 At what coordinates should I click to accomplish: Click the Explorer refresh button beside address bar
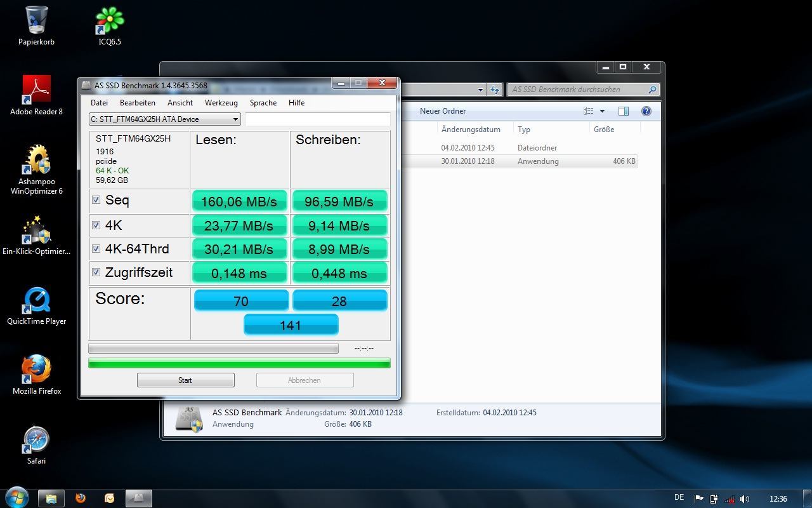tap(495, 90)
